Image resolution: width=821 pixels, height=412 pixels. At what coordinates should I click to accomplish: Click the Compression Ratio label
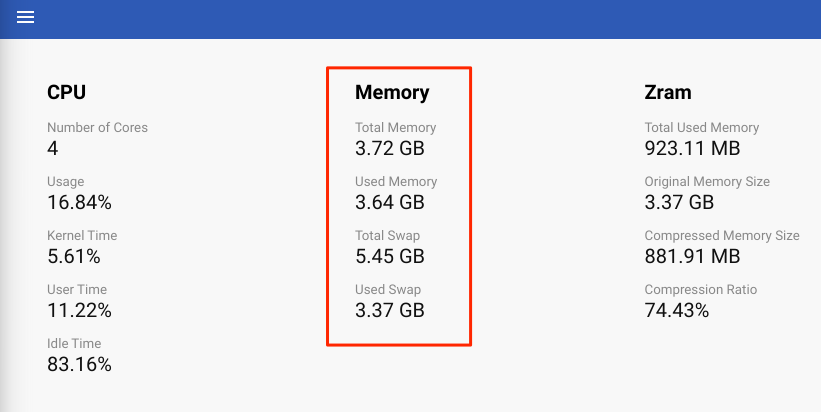click(701, 290)
